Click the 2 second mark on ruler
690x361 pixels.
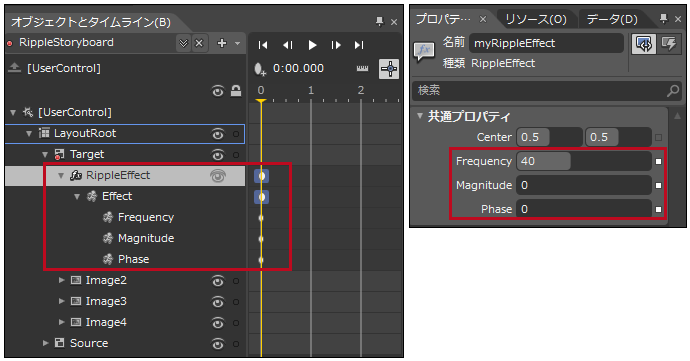(x=361, y=91)
